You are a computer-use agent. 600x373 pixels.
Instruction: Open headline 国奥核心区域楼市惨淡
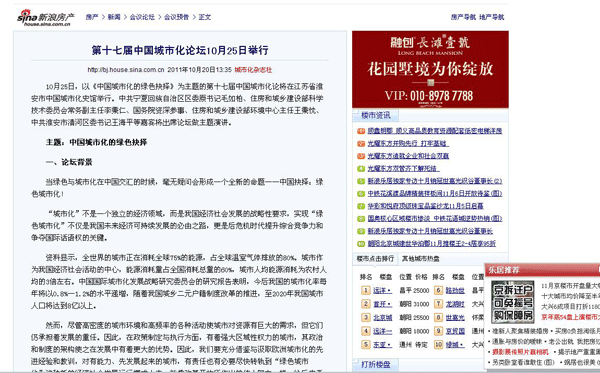[x=435, y=218]
